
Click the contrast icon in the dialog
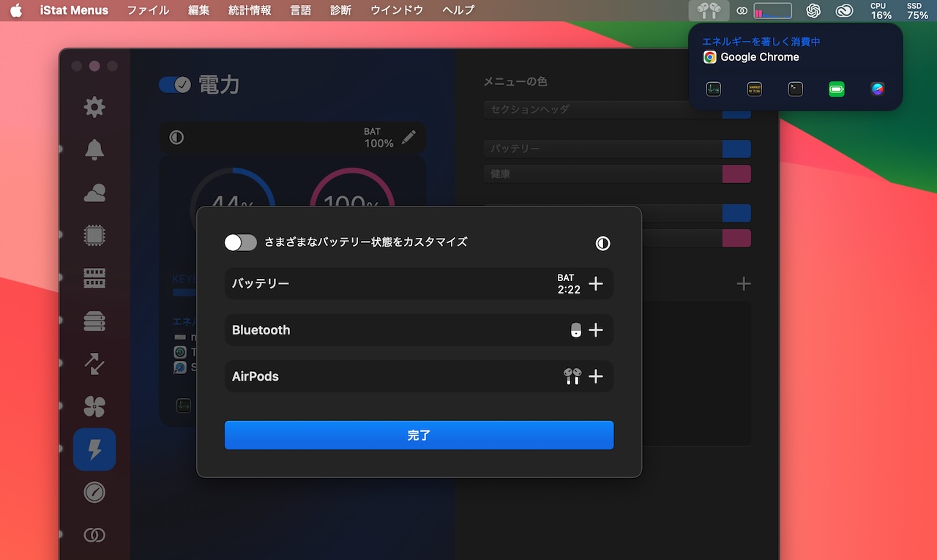[602, 243]
